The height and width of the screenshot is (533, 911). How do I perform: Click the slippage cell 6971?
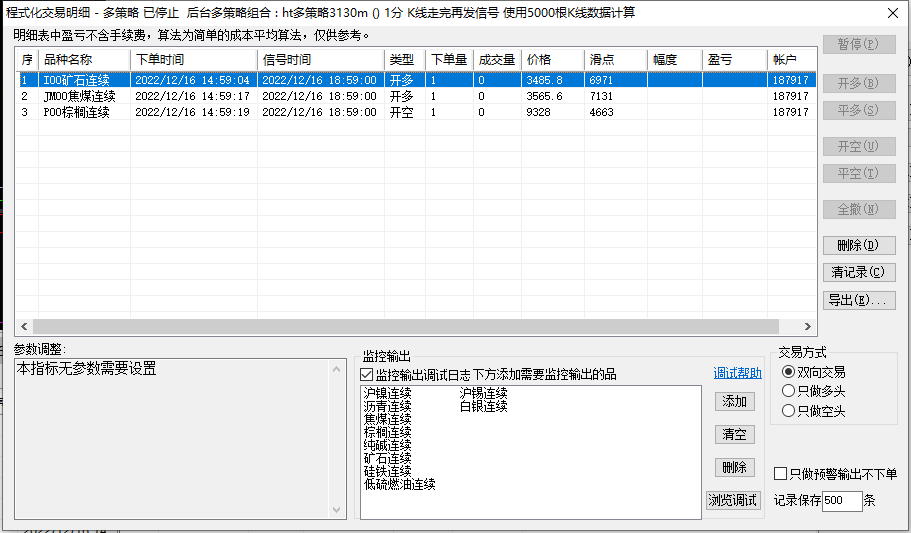click(x=601, y=80)
